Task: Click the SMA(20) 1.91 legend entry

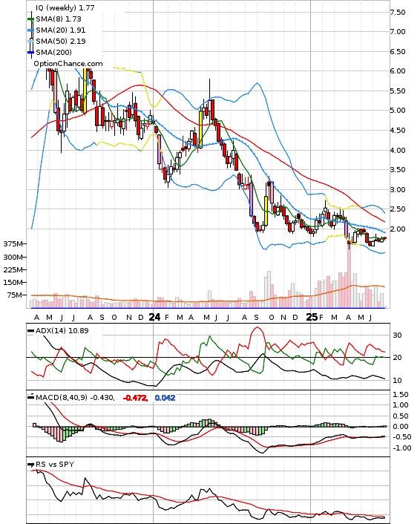Action: coord(61,30)
